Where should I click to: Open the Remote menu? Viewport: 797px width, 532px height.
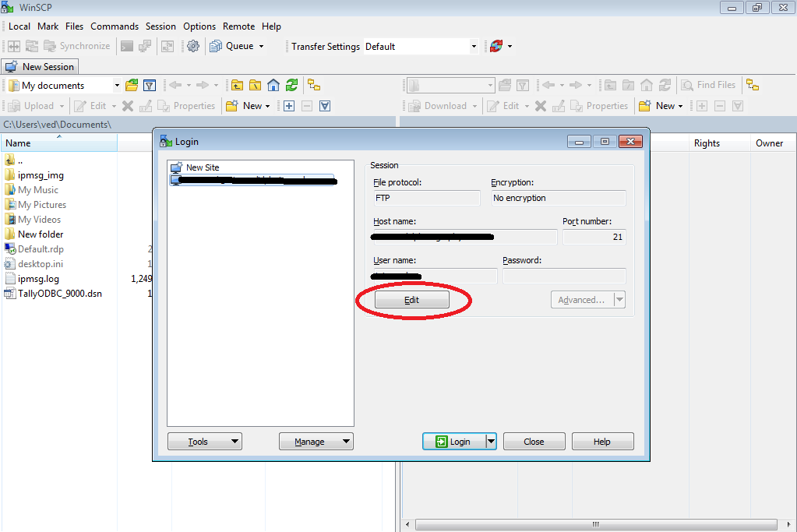(239, 26)
